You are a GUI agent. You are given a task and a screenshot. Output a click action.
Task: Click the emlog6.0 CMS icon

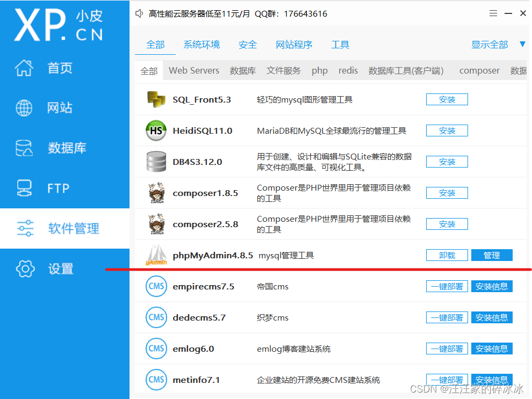156,349
